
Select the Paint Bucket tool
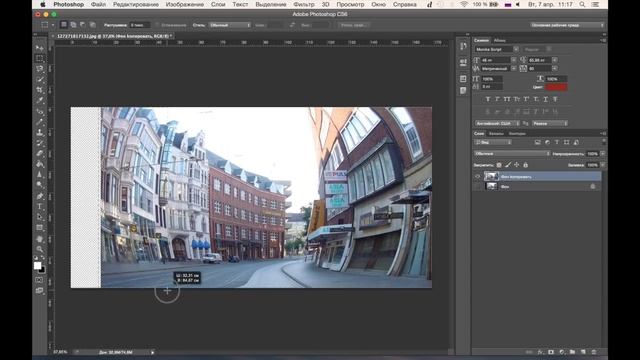tap(40, 164)
